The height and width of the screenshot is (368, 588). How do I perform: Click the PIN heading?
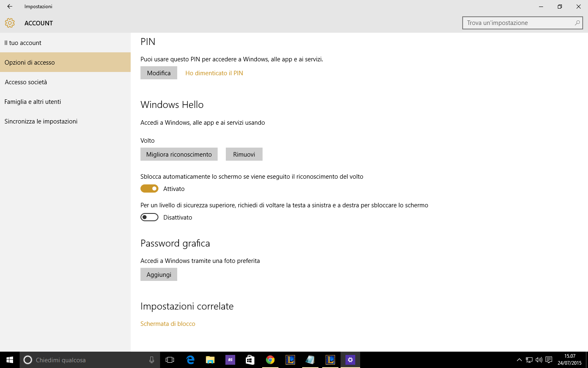pos(148,41)
